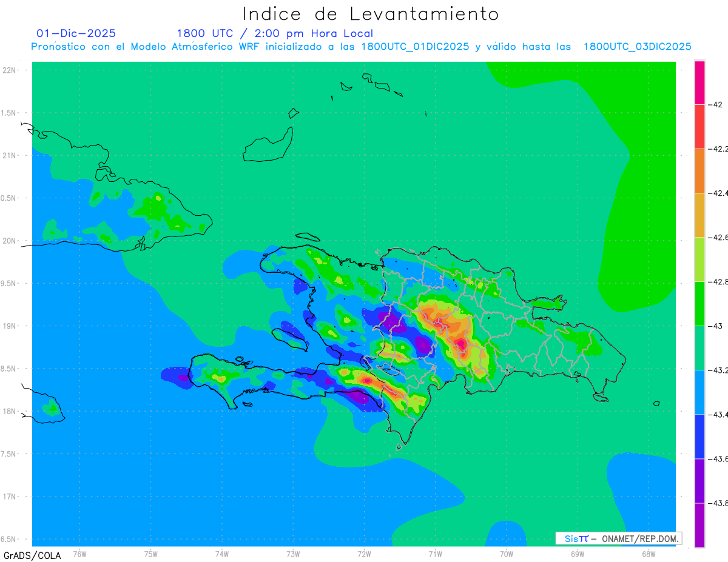This screenshot has width=728, height=562.
Task: Click the '69W' longitude label
Action: click(578, 554)
